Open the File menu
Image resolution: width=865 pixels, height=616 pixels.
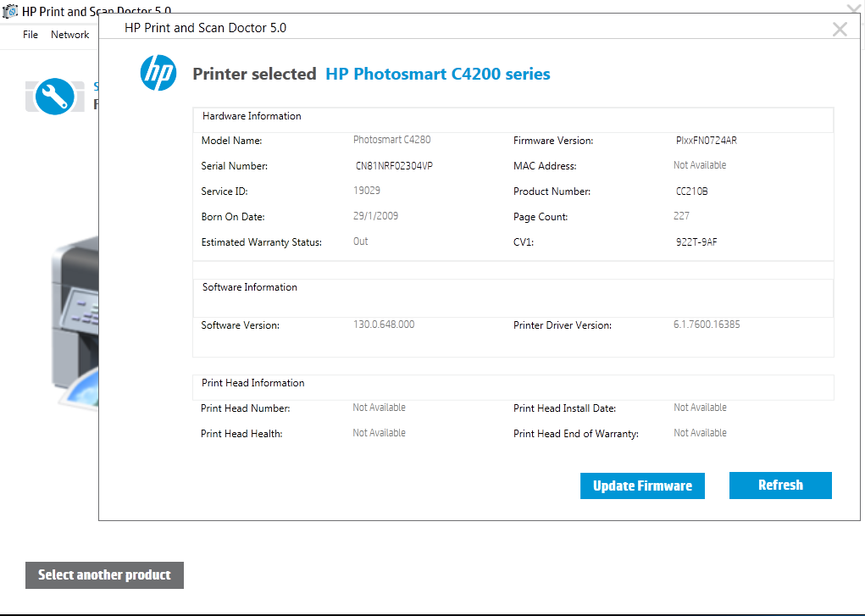point(30,35)
